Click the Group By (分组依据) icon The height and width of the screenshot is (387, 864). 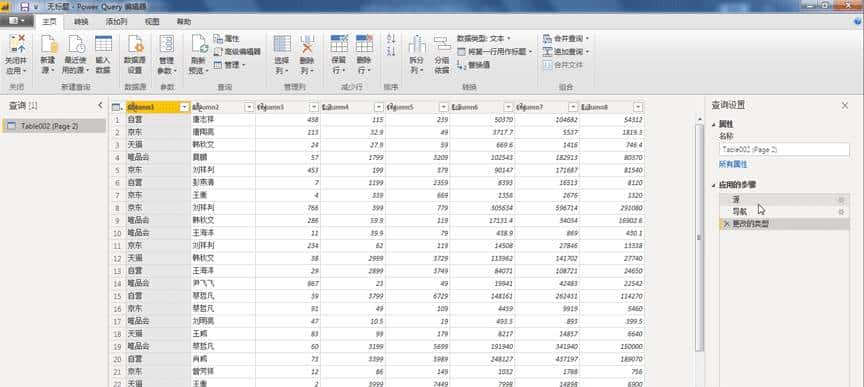coord(442,45)
